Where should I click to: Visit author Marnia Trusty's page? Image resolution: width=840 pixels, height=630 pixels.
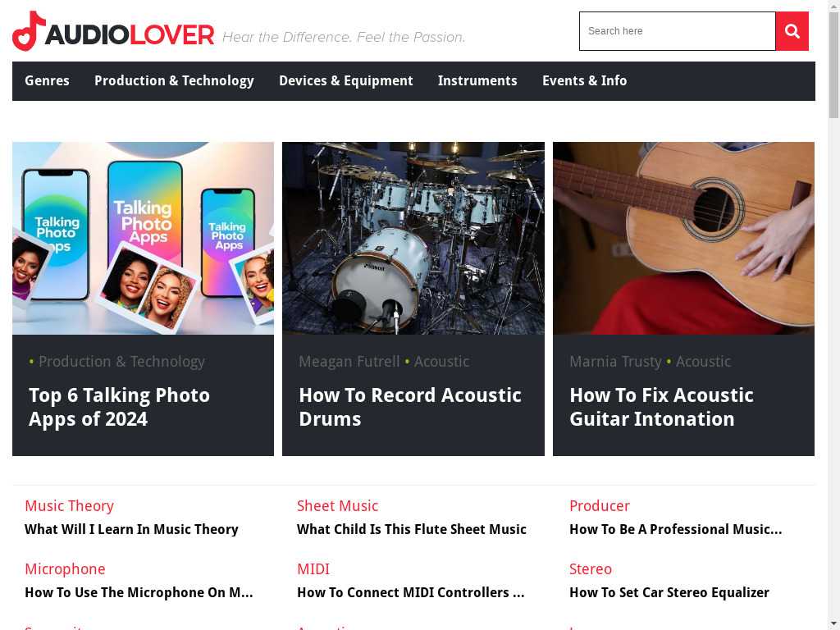pyautogui.click(x=615, y=362)
